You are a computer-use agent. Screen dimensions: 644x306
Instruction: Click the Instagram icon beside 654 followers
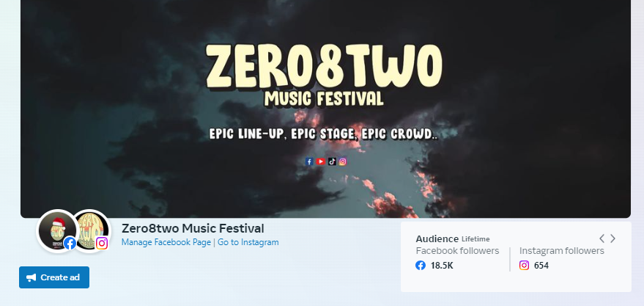524,266
